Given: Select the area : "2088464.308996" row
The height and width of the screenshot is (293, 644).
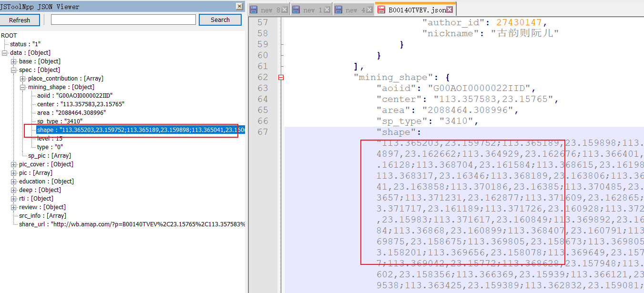Looking at the screenshot, I should pos(71,113).
